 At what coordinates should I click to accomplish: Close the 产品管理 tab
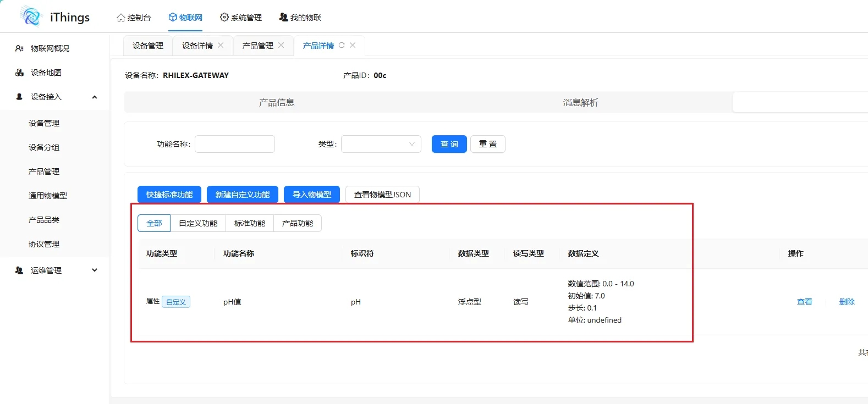(281, 46)
